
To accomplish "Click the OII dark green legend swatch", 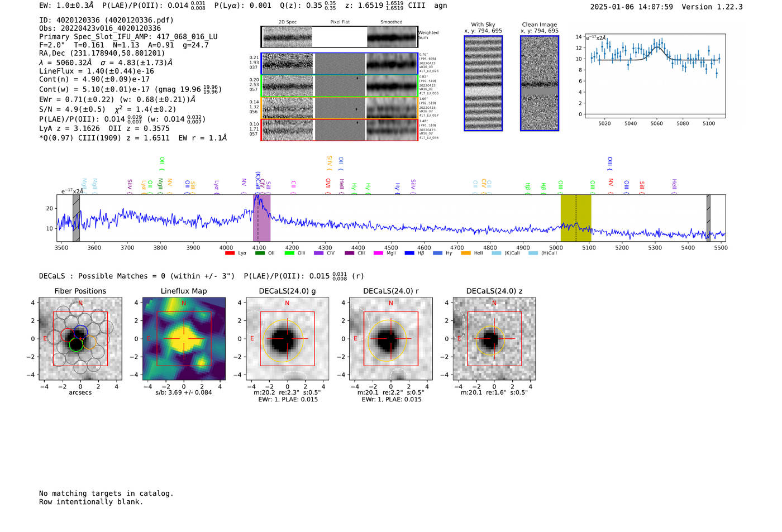I will tap(259, 253).
